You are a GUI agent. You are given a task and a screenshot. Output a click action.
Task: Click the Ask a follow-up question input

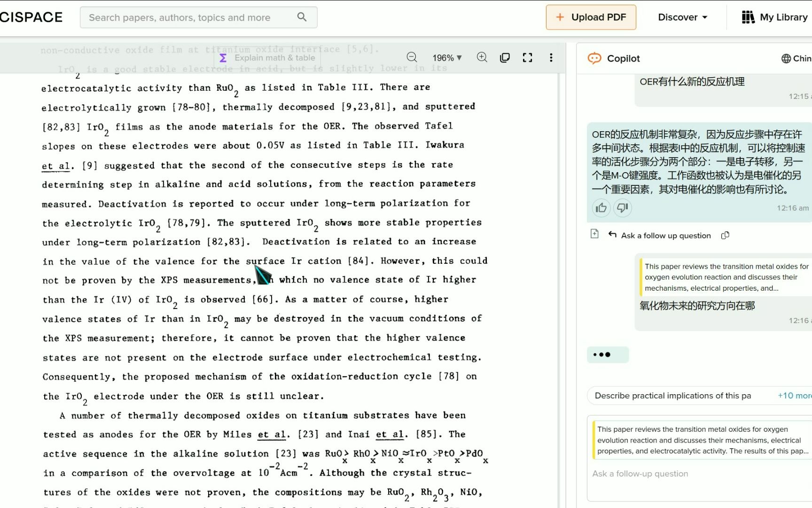coord(700,474)
